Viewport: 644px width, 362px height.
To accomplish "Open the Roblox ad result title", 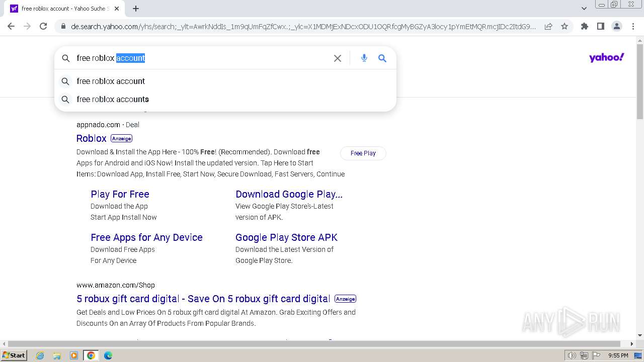I will pos(91,138).
